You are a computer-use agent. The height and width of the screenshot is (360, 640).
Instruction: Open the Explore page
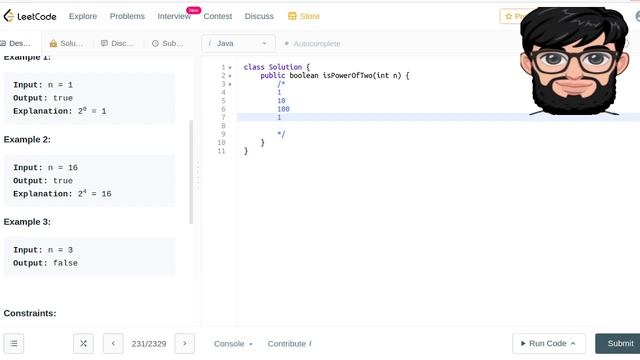[x=83, y=16]
